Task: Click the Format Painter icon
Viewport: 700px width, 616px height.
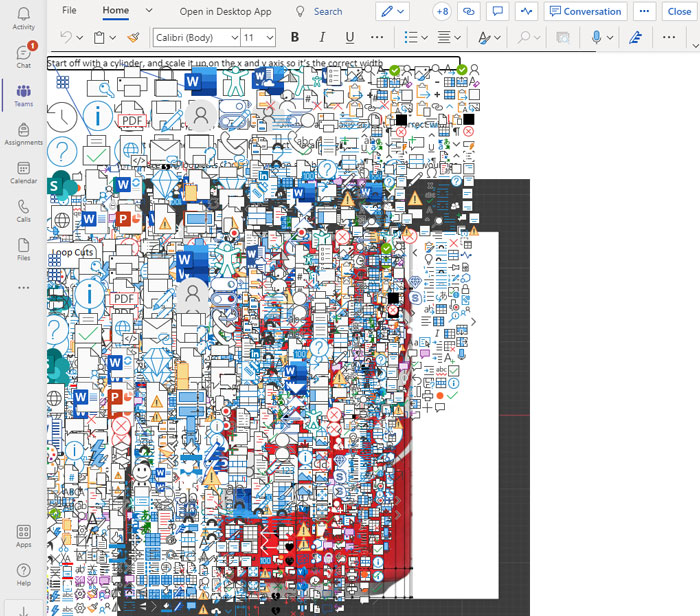Action: [133, 38]
